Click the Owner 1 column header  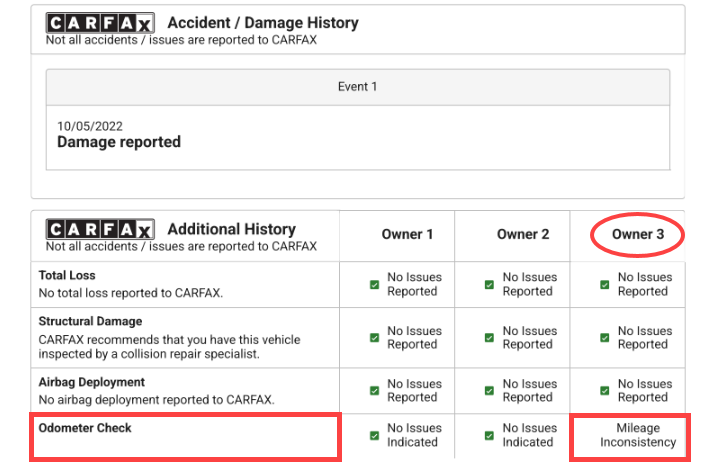pyautogui.click(x=407, y=234)
